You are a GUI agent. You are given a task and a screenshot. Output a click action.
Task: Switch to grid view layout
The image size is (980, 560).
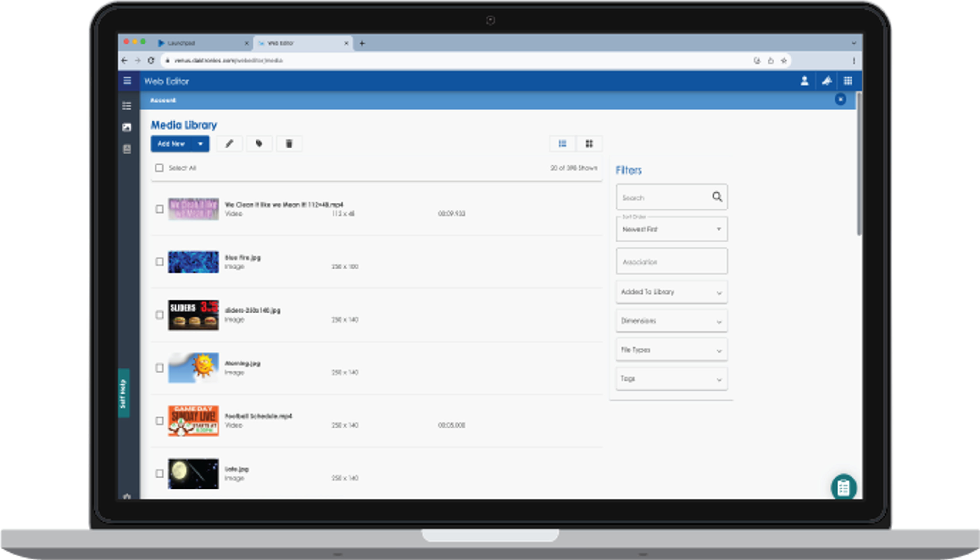pos(590,143)
